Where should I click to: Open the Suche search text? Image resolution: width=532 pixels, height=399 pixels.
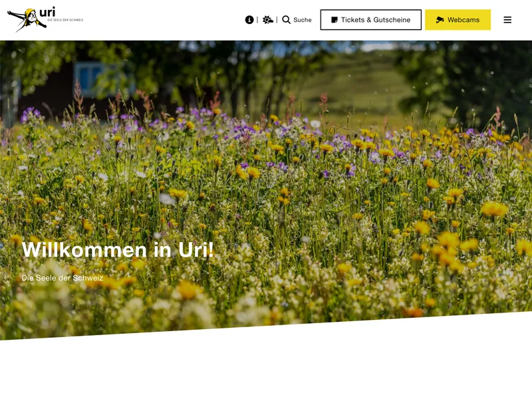coord(303,20)
